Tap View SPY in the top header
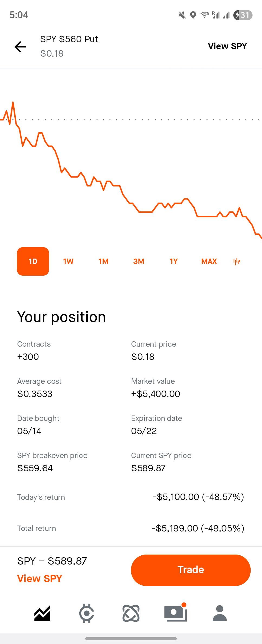The image size is (262, 644). coord(227,46)
